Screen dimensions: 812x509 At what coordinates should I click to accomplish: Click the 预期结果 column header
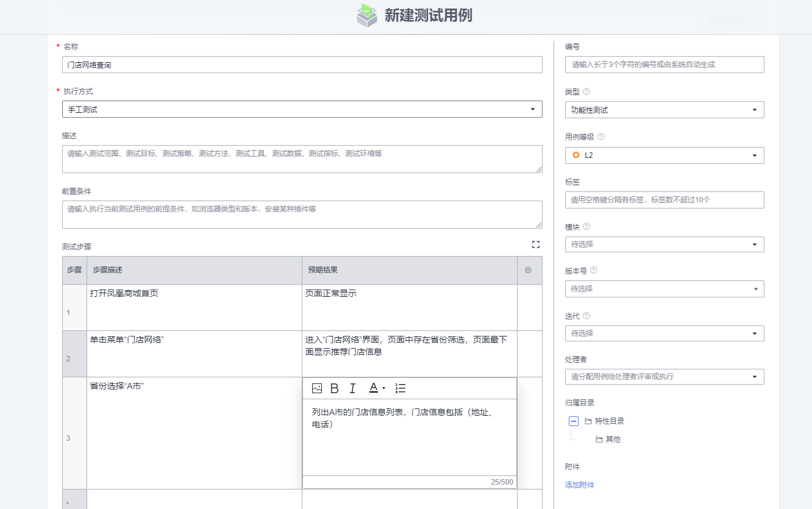(410, 270)
